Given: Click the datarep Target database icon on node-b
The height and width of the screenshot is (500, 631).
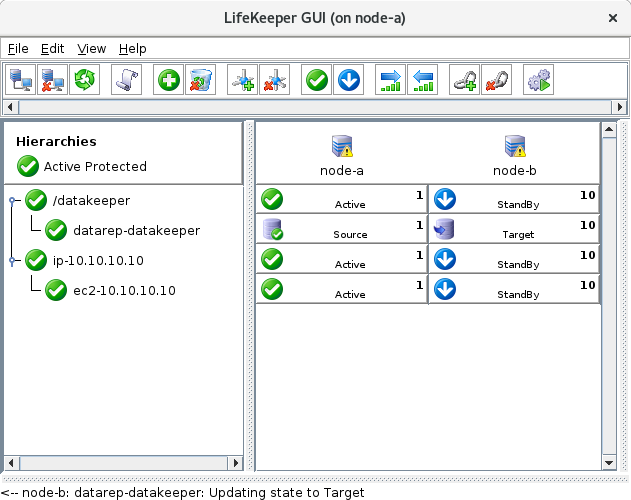Looking at the screenshot, I should [x=444, y=229].
